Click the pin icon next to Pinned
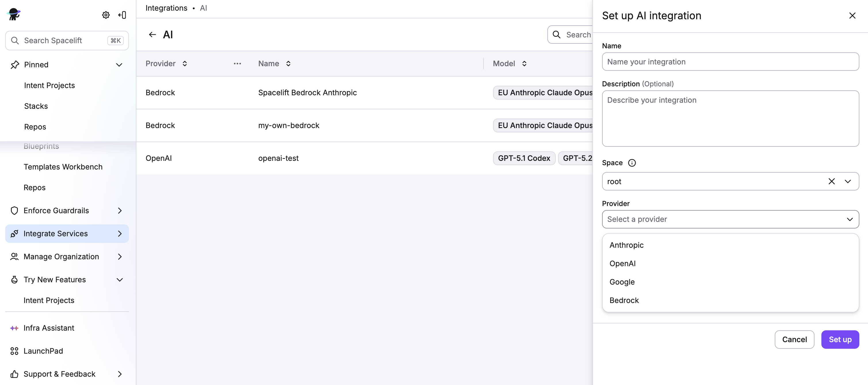 pyautogui.click(x=15, y=65)
